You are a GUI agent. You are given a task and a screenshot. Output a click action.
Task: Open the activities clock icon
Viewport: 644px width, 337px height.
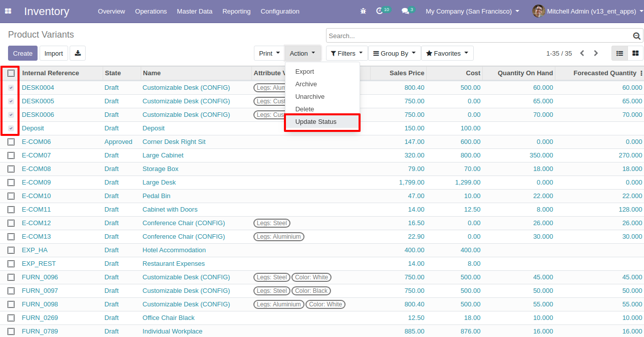(x=380, y=11)
